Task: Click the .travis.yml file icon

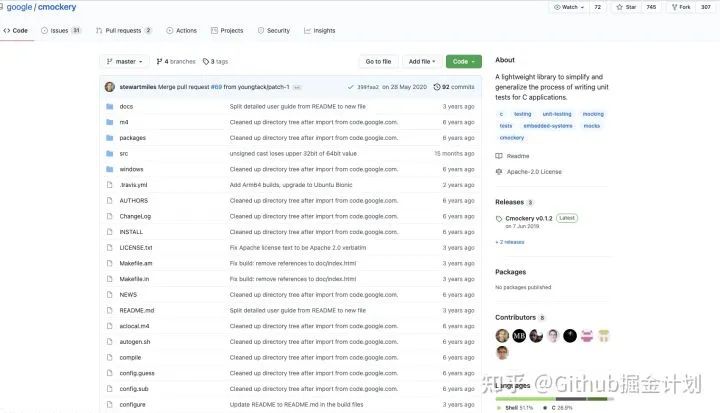Action: pyautogui.click(x=109, y=185)
